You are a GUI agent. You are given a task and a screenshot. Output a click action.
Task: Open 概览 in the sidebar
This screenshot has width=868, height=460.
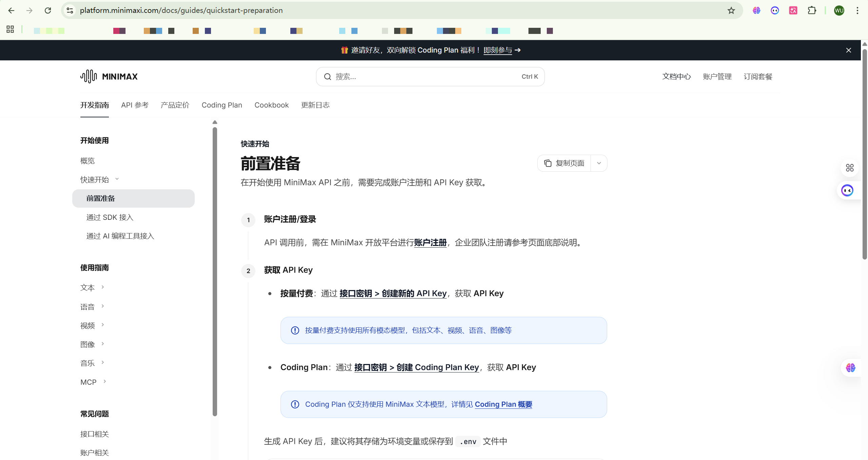tap(88, 161)
